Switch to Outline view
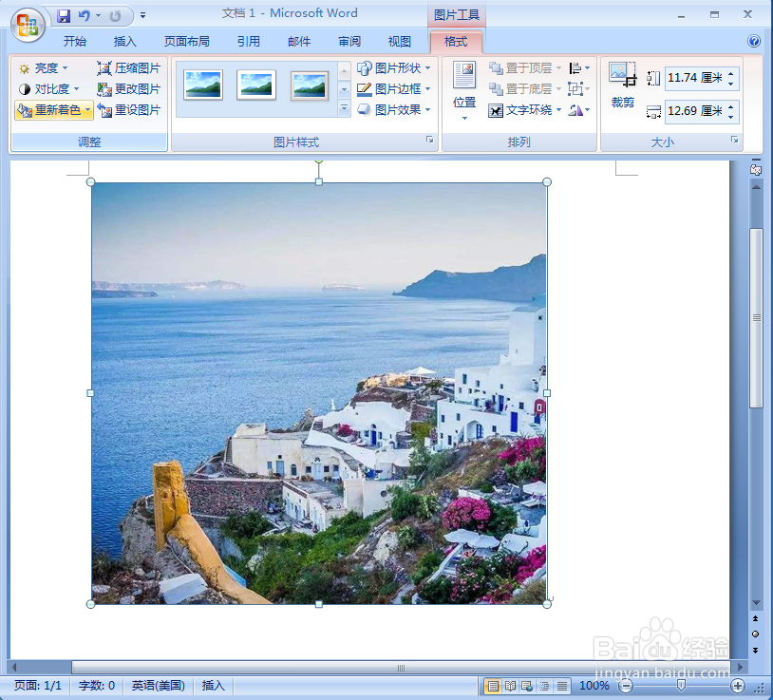Screen dimensions: 773x700 [544, 686]
